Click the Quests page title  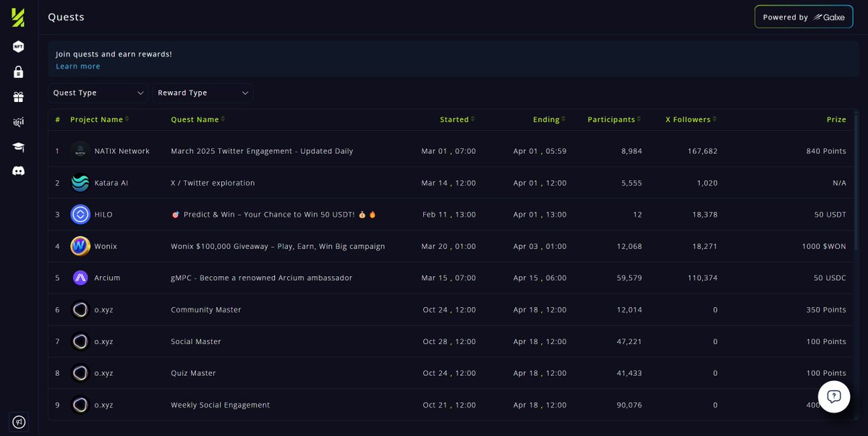click(x=67, y=17)
